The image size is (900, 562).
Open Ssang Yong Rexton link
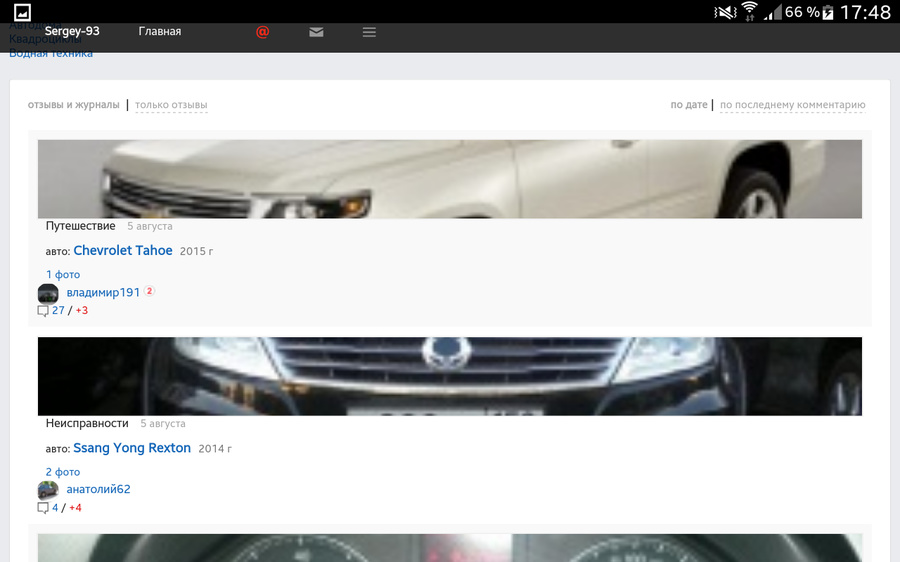tap(132, 448)
